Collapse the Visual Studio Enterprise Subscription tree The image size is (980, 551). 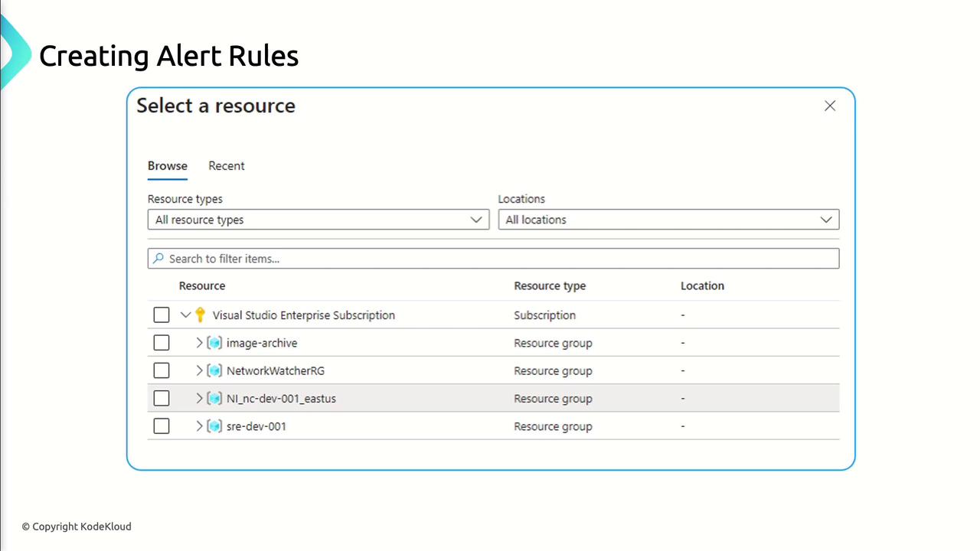coord(185,315)
